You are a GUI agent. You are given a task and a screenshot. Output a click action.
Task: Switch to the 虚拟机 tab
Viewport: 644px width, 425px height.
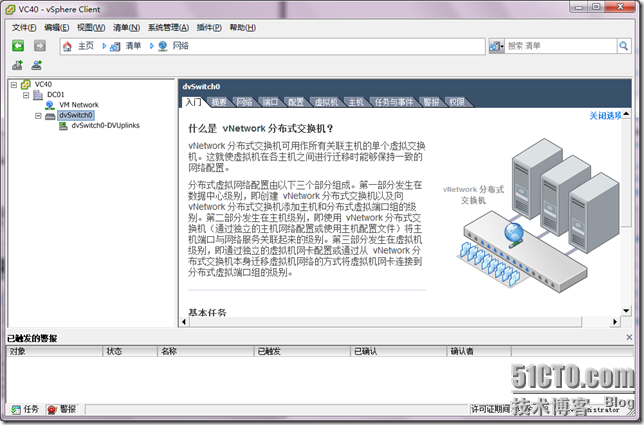point(326,102)
